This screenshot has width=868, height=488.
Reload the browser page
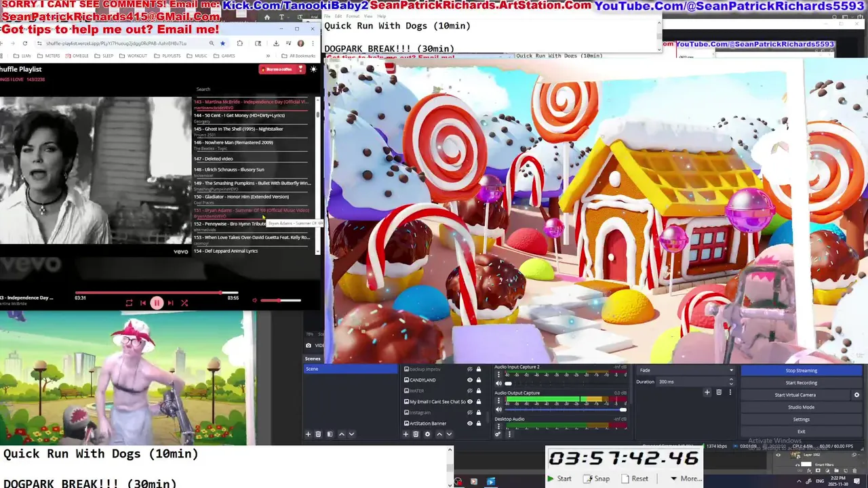coord(25,43)
